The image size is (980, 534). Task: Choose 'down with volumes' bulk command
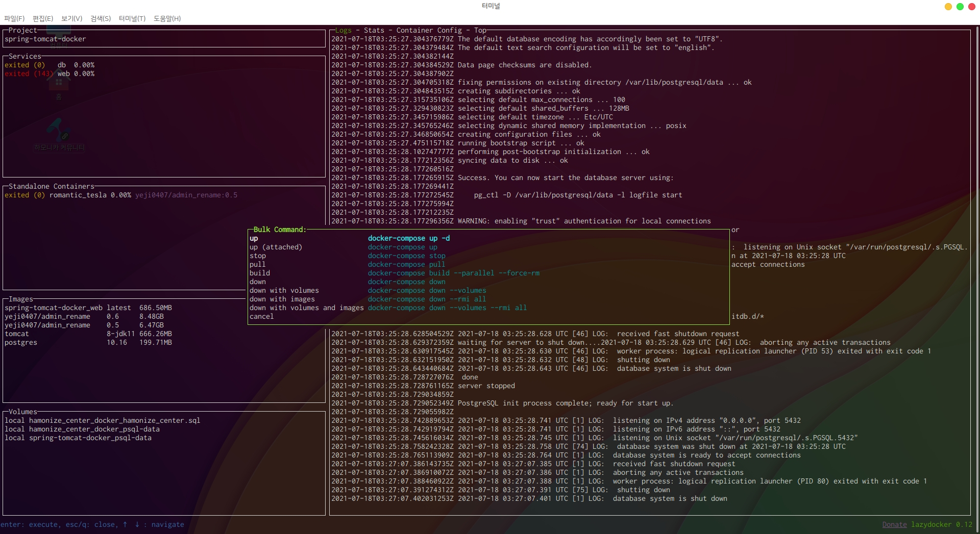[x=284, y=291]
